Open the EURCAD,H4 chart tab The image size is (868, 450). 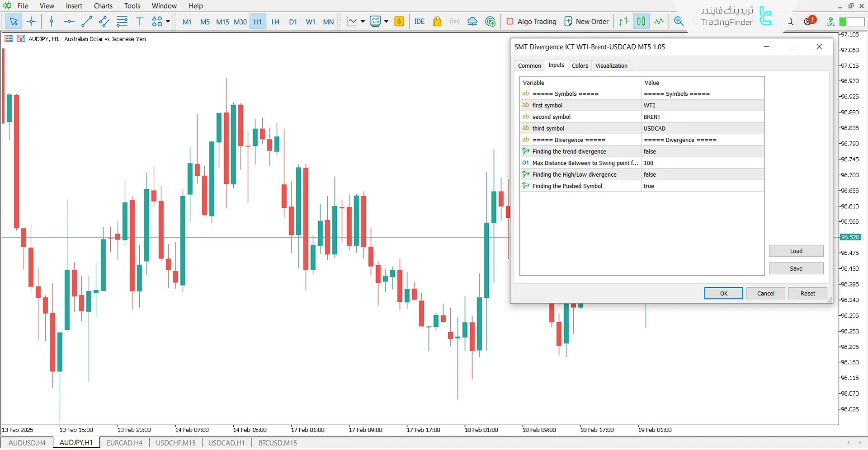pyautogui.click(x=124, y=443)
